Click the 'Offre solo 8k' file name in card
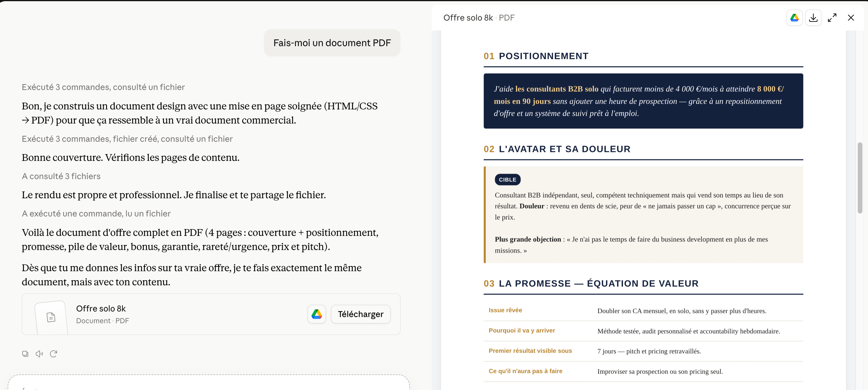This screenshot has height=390, width=868. 101,308
